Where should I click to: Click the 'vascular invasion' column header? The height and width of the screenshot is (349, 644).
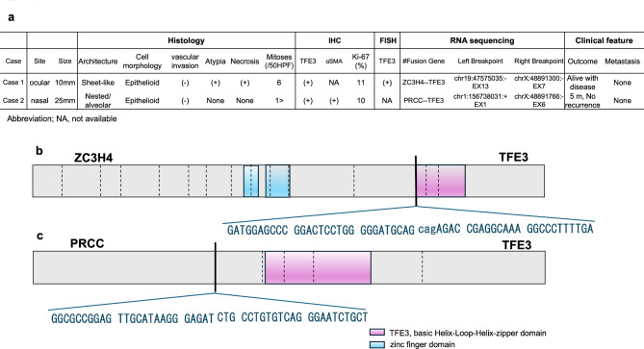pyautogui.click(x=185, y=62)
